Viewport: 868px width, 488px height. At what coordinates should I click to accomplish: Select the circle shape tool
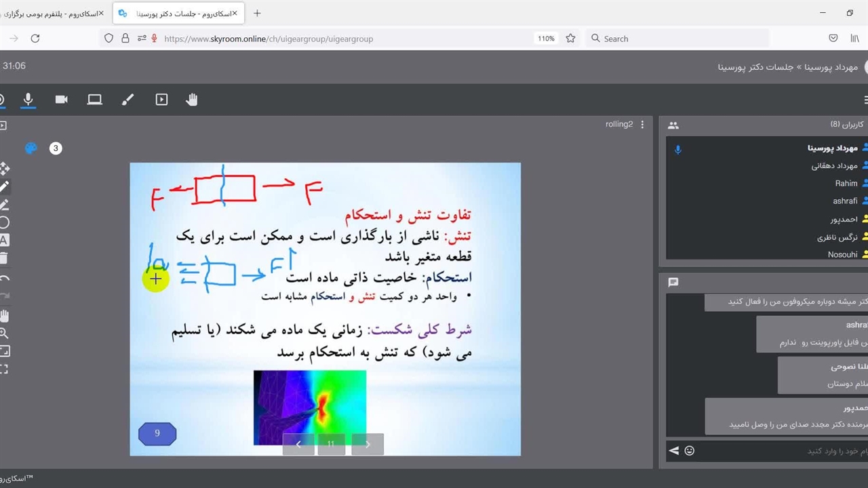click(4, 222)
